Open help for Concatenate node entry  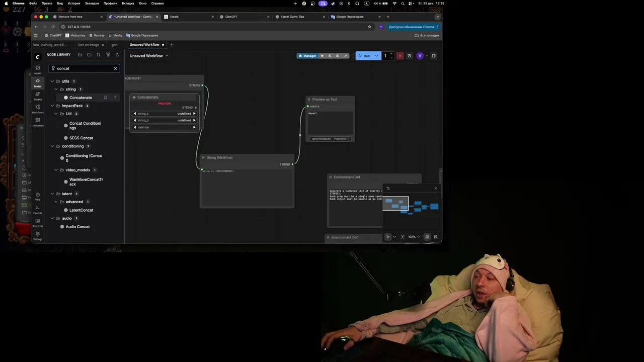point(115,98)
